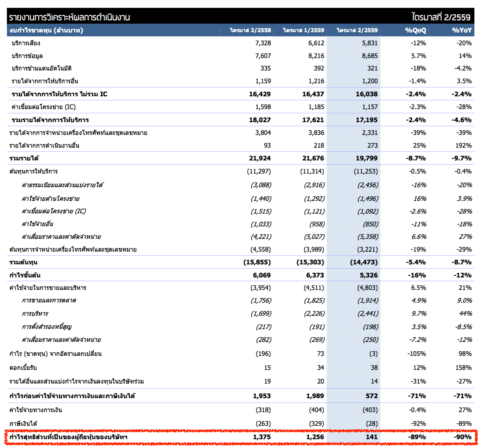Click the บริการข้อมูล row label
482x448 pixels.
pos(27,56)
